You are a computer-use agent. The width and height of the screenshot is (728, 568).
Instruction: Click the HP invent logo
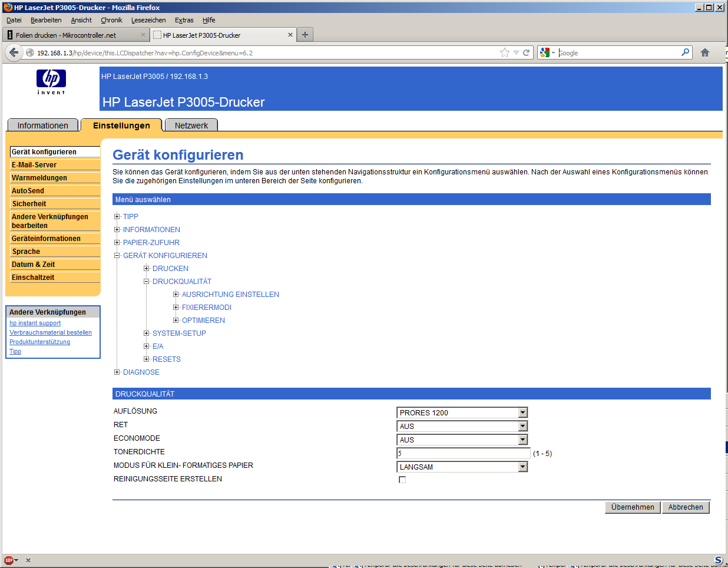51,82
